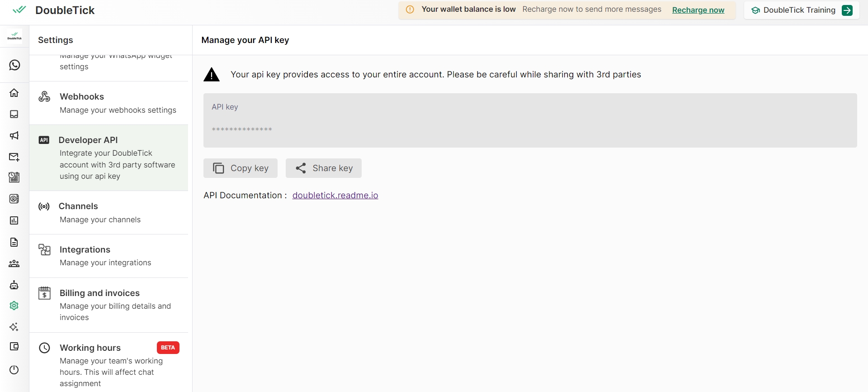Click the bot robot icon
The width and height of the screenshot is (868, 392).
(x=14, y=285)
